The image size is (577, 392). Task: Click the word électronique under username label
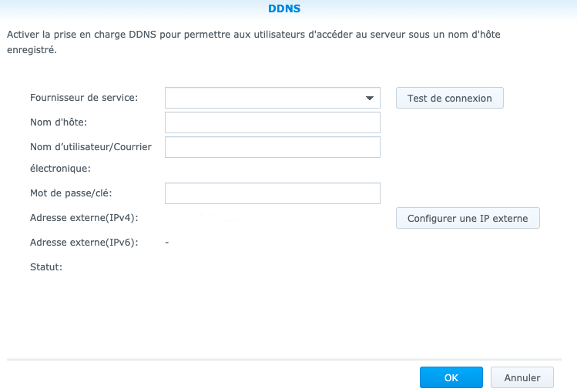click(60, 167)
